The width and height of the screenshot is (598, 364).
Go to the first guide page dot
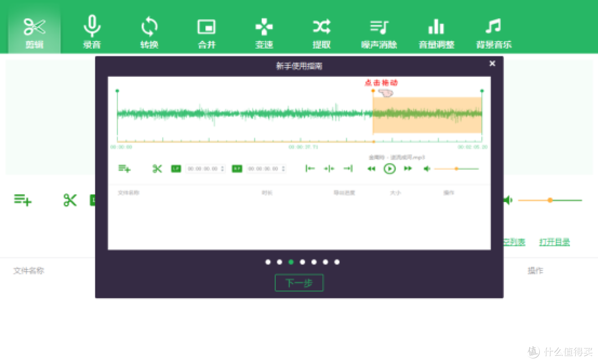268,262
